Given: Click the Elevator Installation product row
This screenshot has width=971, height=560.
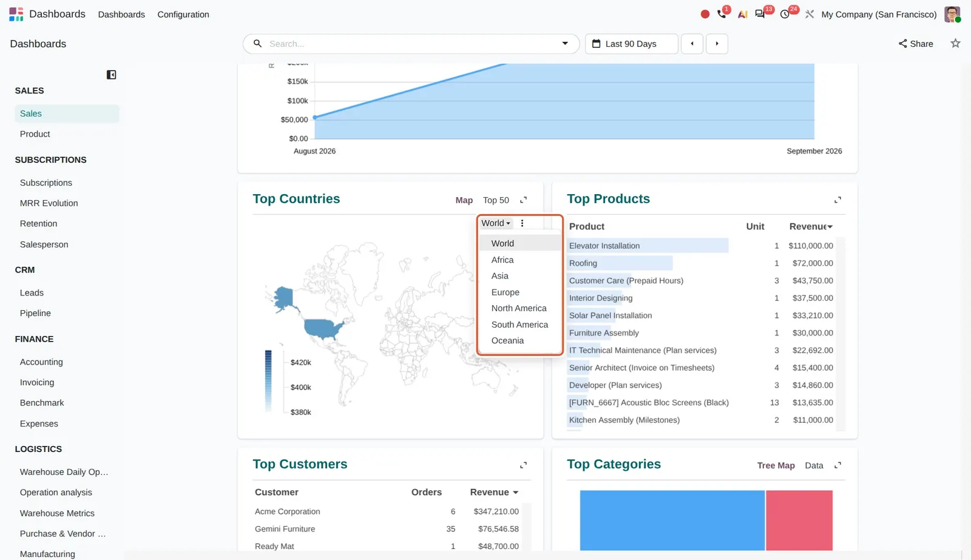Looking at the screenshot, I should tap(701, 246).
